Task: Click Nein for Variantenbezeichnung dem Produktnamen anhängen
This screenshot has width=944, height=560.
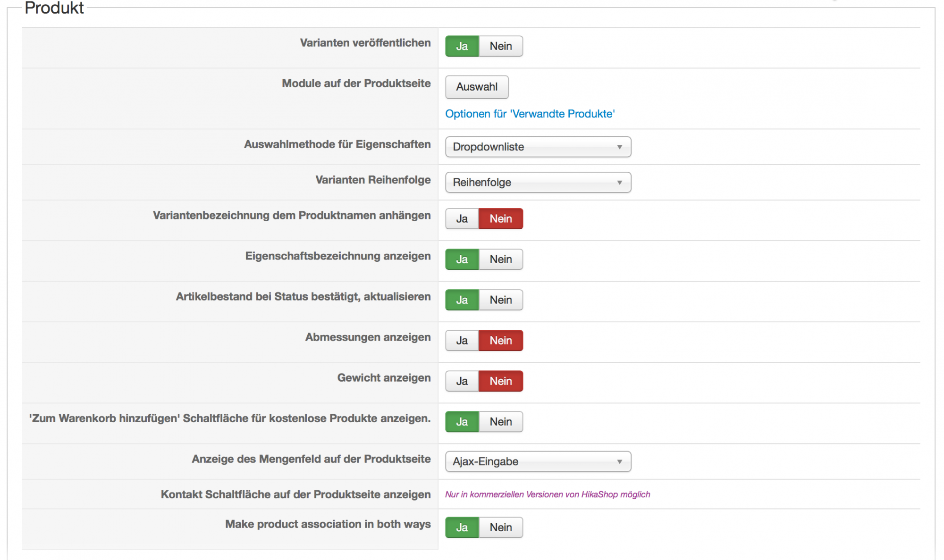Action: click(x=500, y=219)
